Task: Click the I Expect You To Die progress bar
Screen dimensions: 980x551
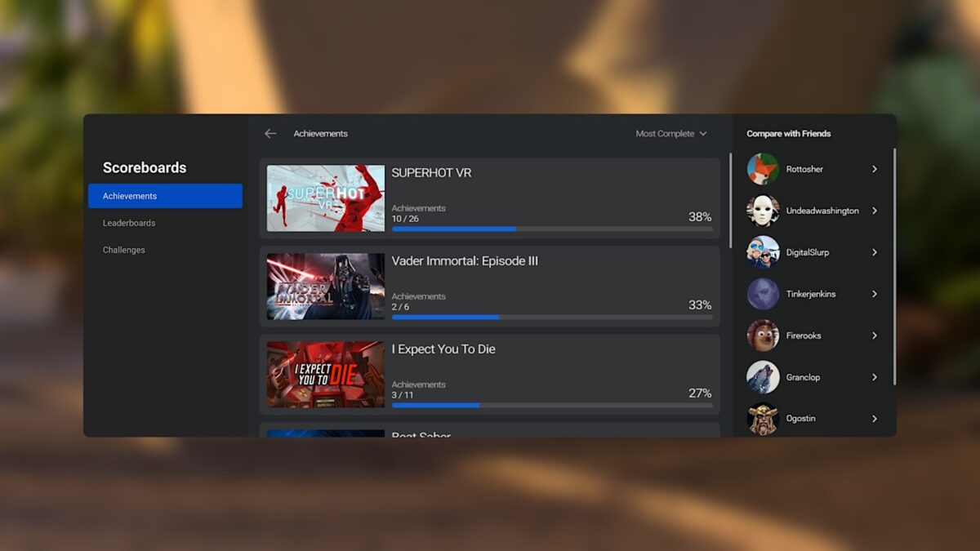Action: pyautogui.click(x=552, y=405)
